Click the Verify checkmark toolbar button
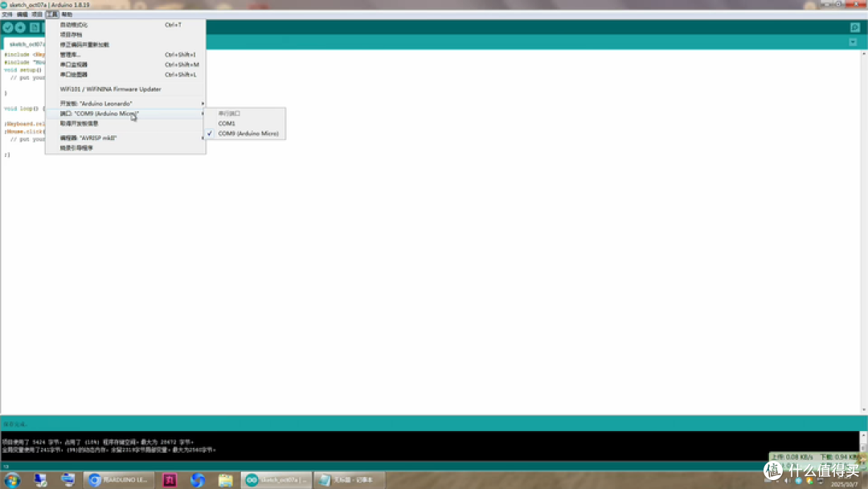868x489 pixels. tap(8, 27)
